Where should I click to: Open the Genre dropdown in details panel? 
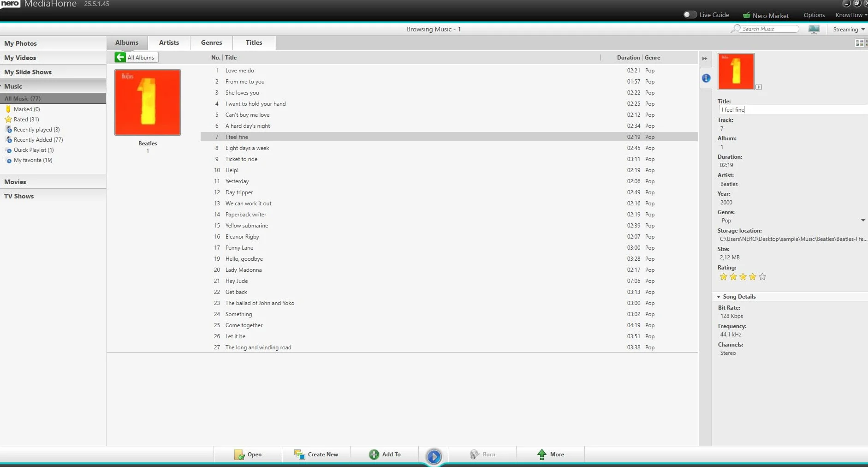coord(863,221)
